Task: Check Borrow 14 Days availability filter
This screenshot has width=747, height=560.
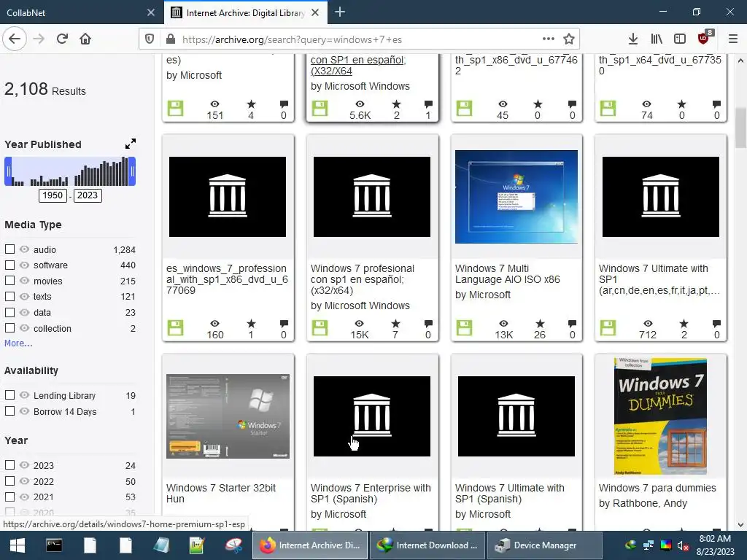Action: click(9, 411)
